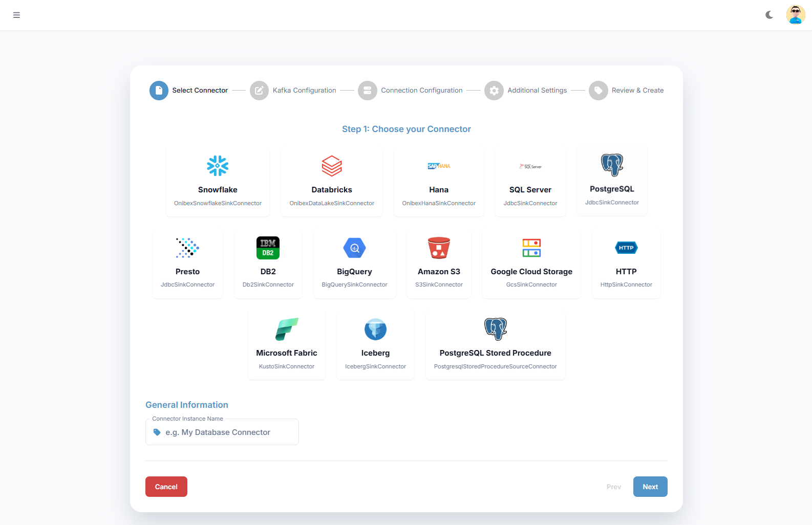
Task: Click the OnibexHanaSinkConnector text
Action: (x=439, y=203)
